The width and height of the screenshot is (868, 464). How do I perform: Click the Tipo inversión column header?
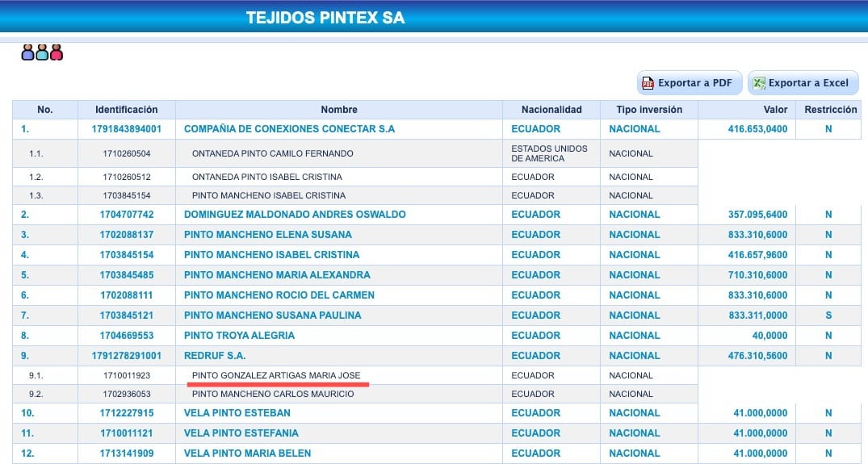[649, 110]
